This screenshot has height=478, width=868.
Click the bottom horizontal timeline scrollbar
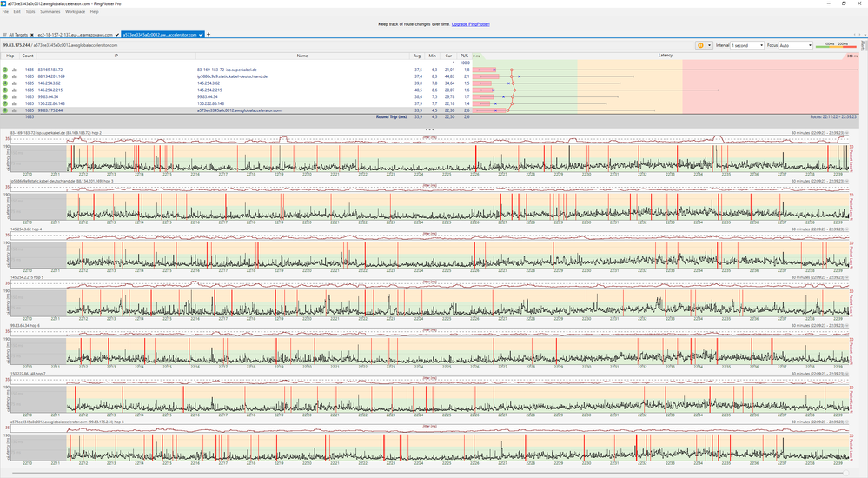429,473
